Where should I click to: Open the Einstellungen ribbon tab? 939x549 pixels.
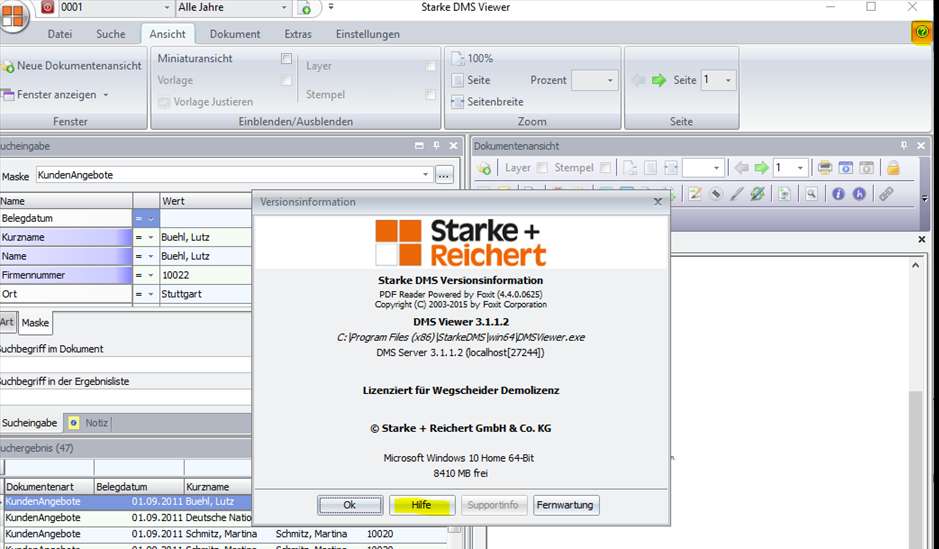click(368, 34)
